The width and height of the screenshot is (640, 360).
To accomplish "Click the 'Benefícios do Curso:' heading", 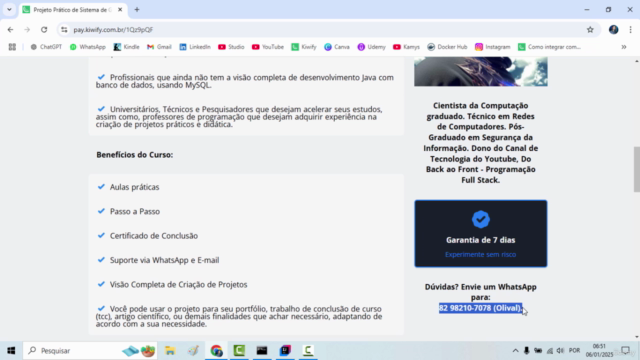I will (x=135, y=155).
